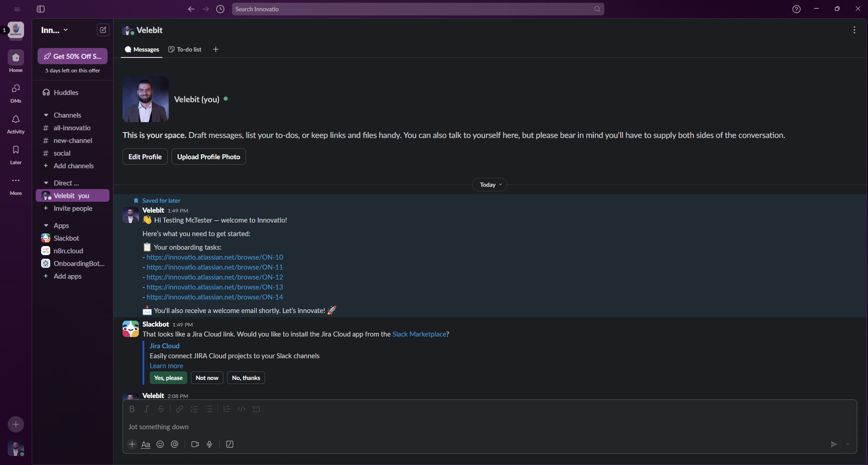The width and height of the screenshot is (868, 465).
Task: Expand the Today date divider dropdown
Action: pyautogui.click(x=489, y=185)
